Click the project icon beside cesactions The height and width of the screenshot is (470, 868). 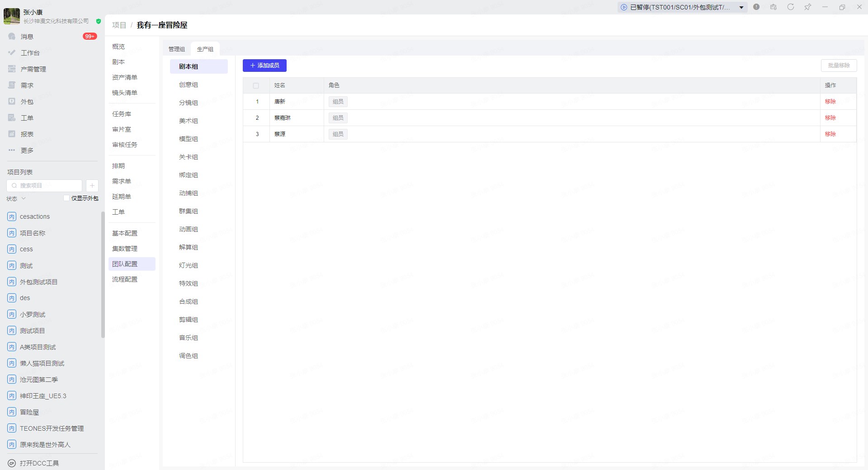pos(12,216)
